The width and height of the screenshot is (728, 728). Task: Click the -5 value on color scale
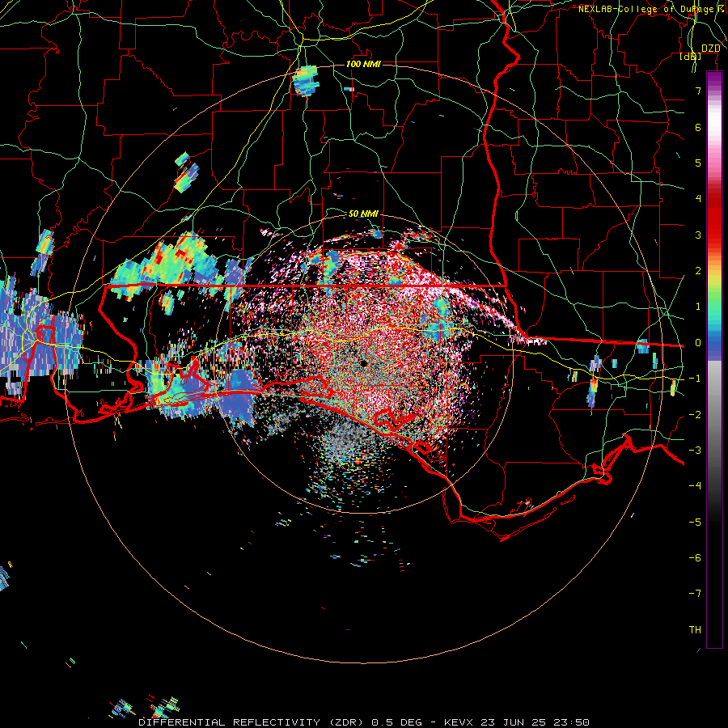[695, 522]
